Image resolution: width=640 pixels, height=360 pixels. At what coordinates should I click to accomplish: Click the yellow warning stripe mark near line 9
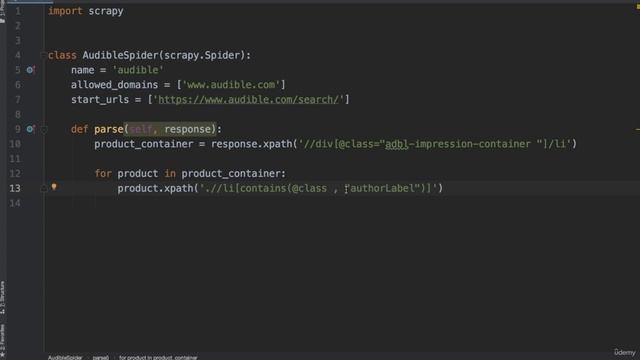pyautogui.click(x=637, y=130)
